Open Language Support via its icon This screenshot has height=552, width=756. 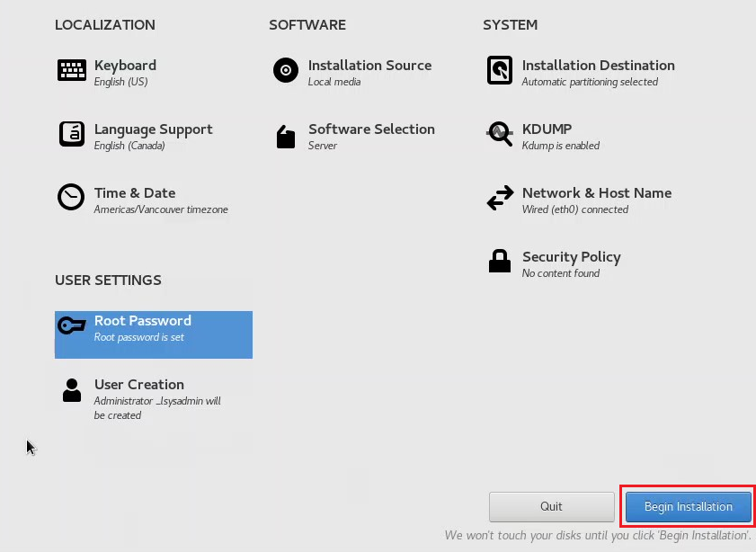71,134
